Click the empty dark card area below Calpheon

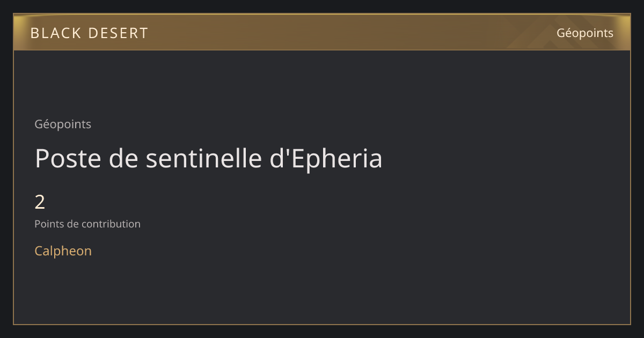point(322,292)
